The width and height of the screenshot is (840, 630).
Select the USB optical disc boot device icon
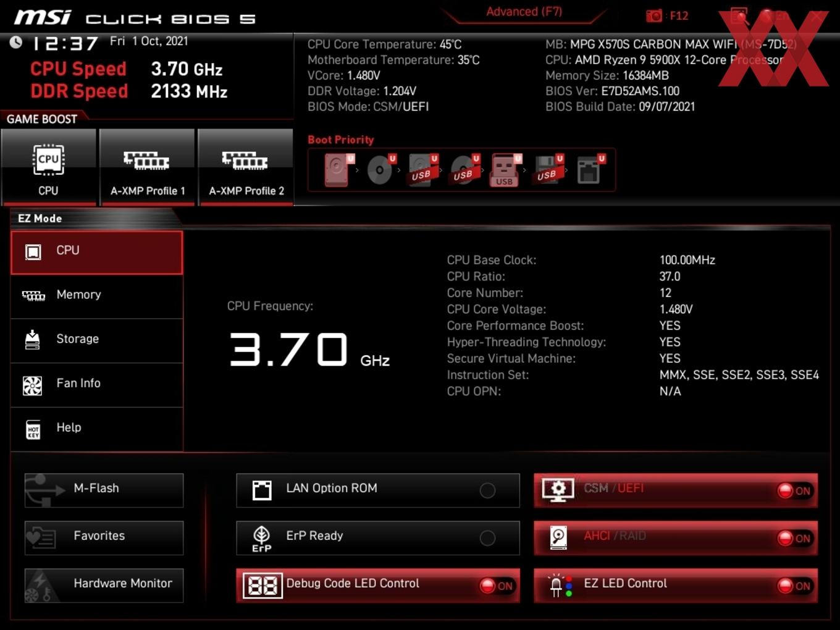coord(464,170)
